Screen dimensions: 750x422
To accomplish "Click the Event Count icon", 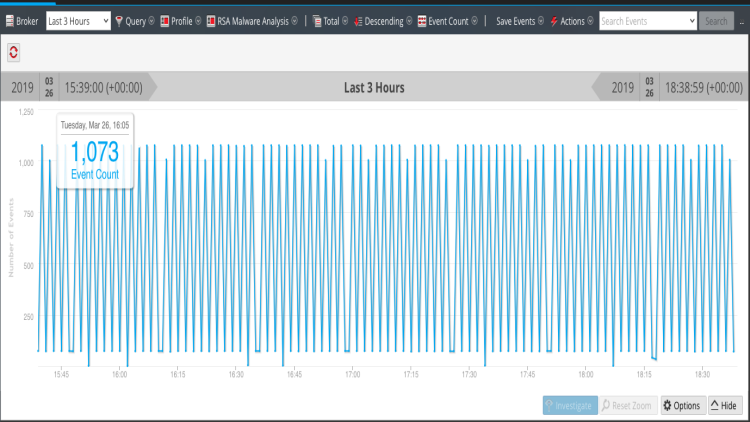I will click(422, 21).
